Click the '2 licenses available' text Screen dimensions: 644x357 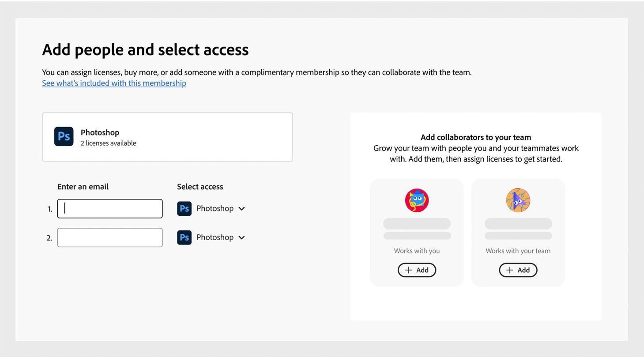[x=108, y=143]
